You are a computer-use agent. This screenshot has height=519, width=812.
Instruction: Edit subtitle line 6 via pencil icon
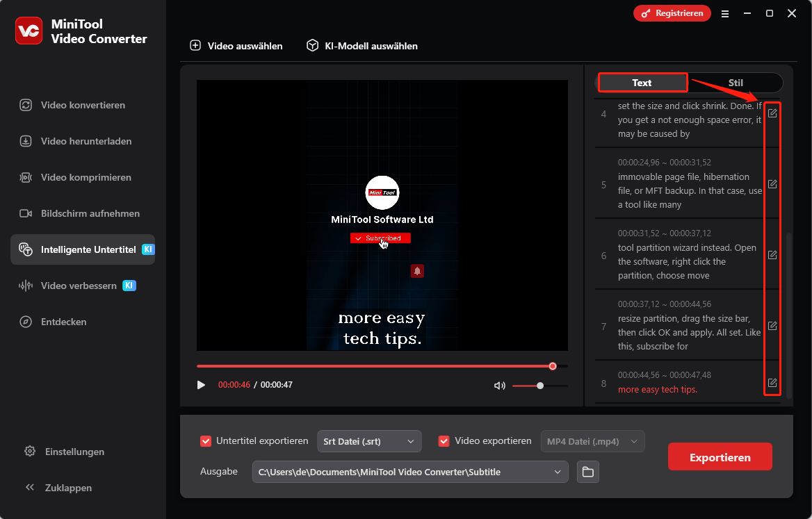[772, 255]
